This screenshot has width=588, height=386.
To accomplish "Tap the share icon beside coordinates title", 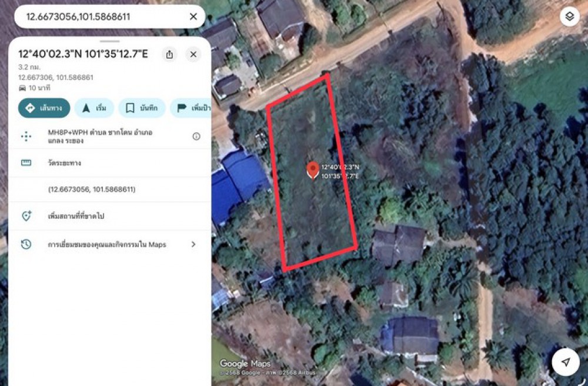I will (x=169, y=54).
